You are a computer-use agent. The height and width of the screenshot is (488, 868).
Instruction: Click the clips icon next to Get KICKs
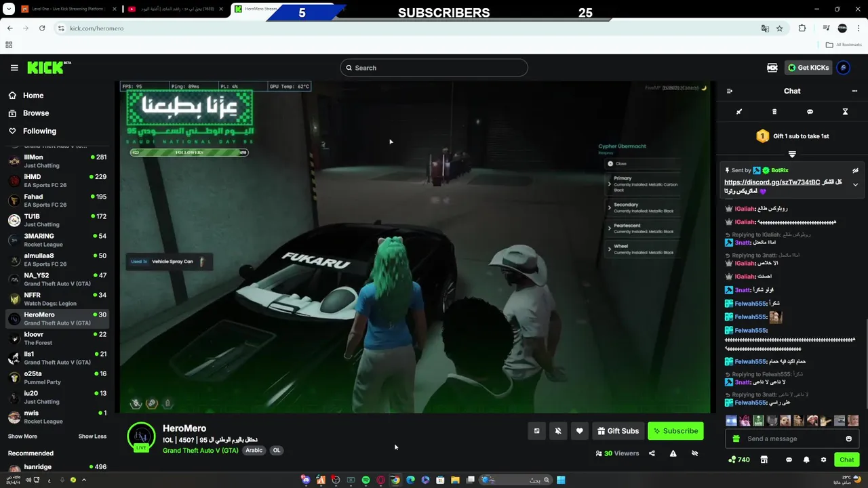[x=772, y=68]
